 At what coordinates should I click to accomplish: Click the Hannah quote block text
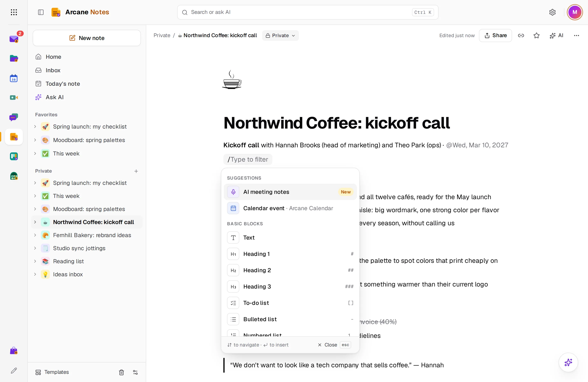click(337, 365)
